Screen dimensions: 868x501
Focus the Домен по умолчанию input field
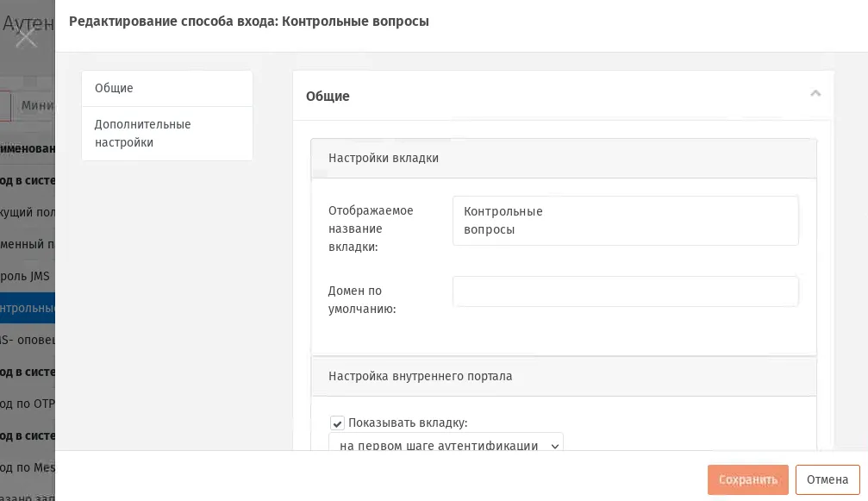click(x=625, y=291)
